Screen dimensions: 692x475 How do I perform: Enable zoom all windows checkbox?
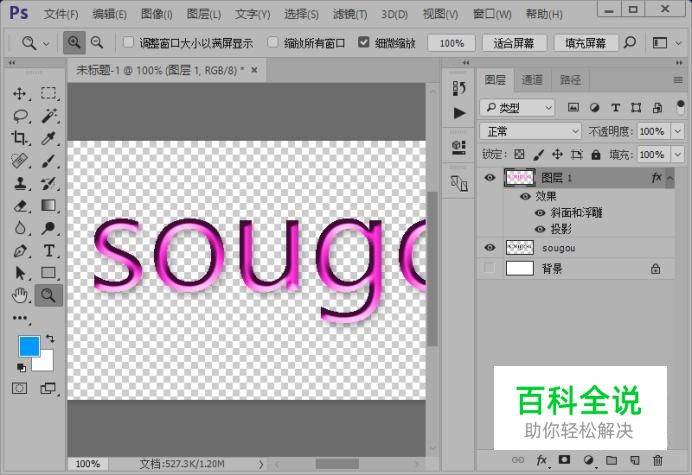(273, 42)
